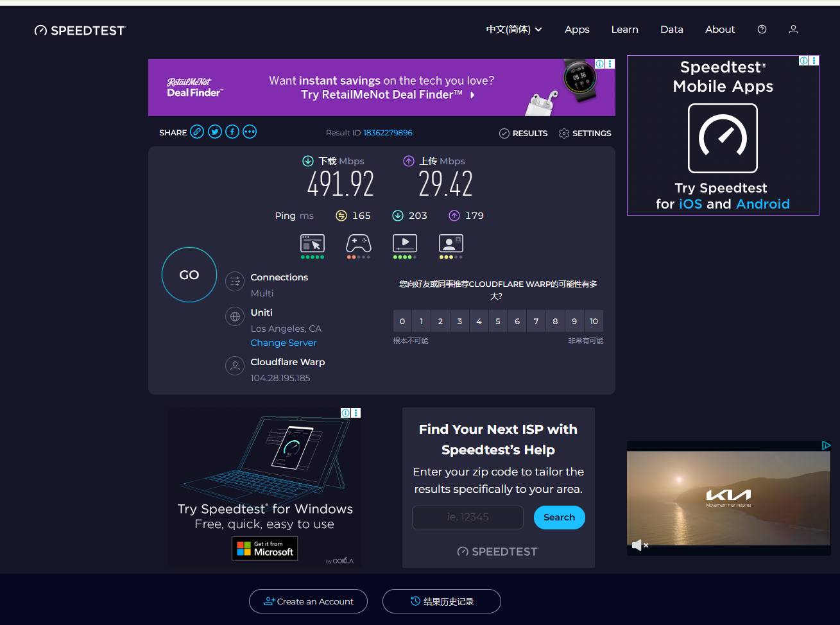The image size is (840, 625).
Task: Share result on Facebook
Action: pyautogui.click(x=232, y=132)
